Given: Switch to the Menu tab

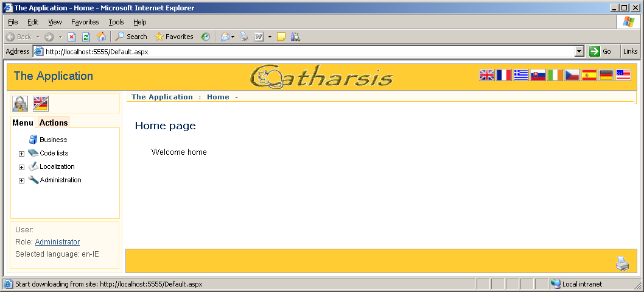Looking at the screenshot, I should click(x=23, y=123).
